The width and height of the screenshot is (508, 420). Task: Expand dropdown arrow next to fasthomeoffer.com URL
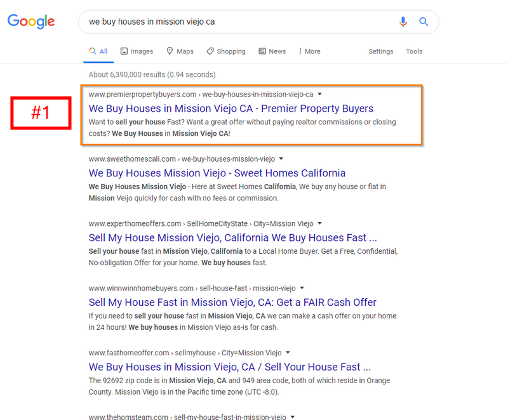coord(288,353)
